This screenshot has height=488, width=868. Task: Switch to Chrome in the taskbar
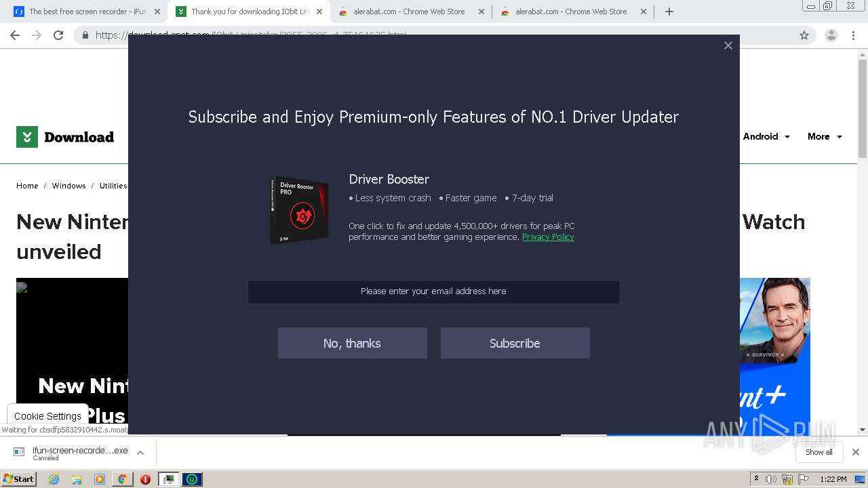pyautogui.click(x=122, y=479)
